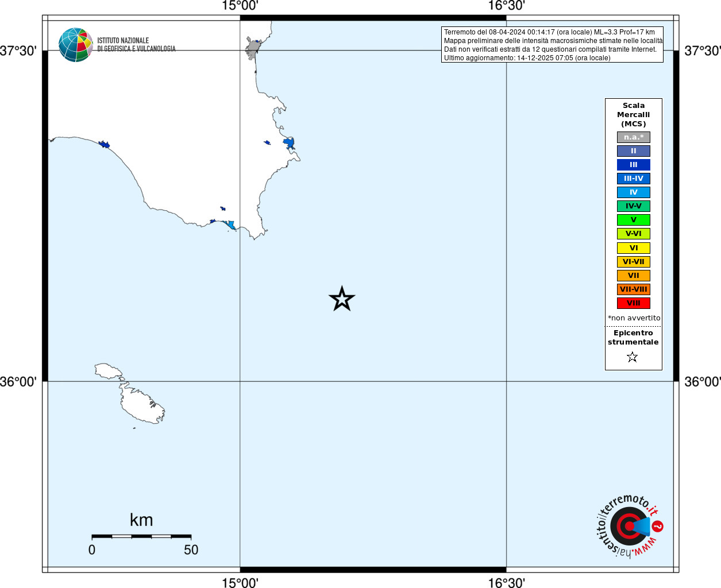Select the intensity II legend swatch
The image size is (721, 588).
pos(634,151)
